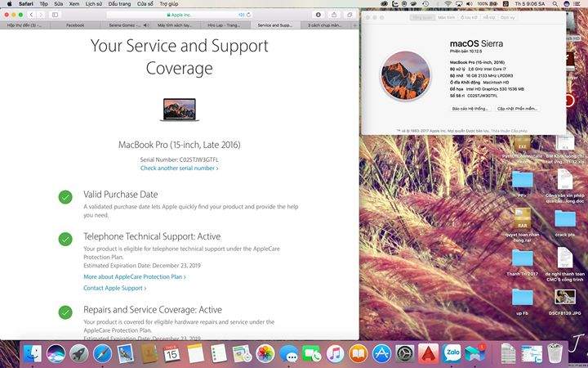Open the Safari Share button

(334, 15)
